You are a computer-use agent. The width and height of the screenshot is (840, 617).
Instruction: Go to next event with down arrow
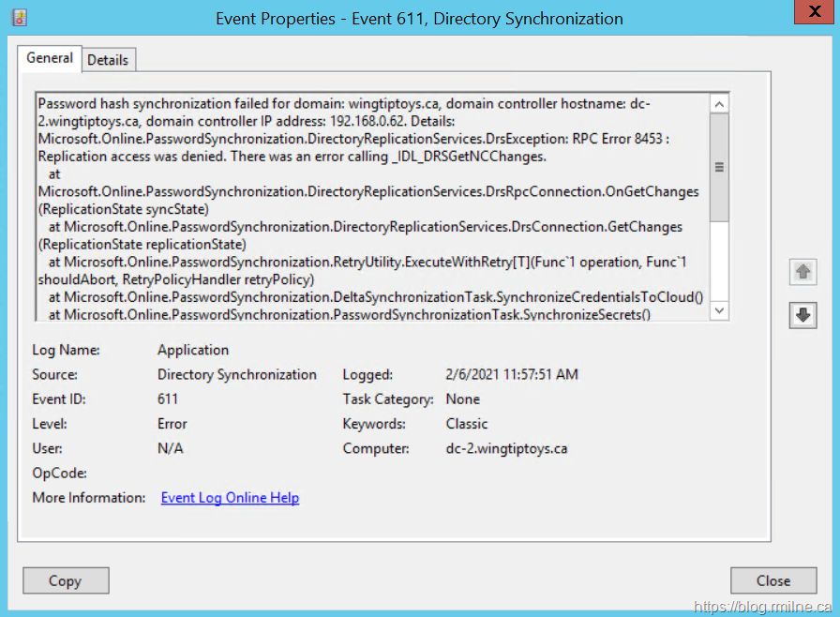coord(803,316)
